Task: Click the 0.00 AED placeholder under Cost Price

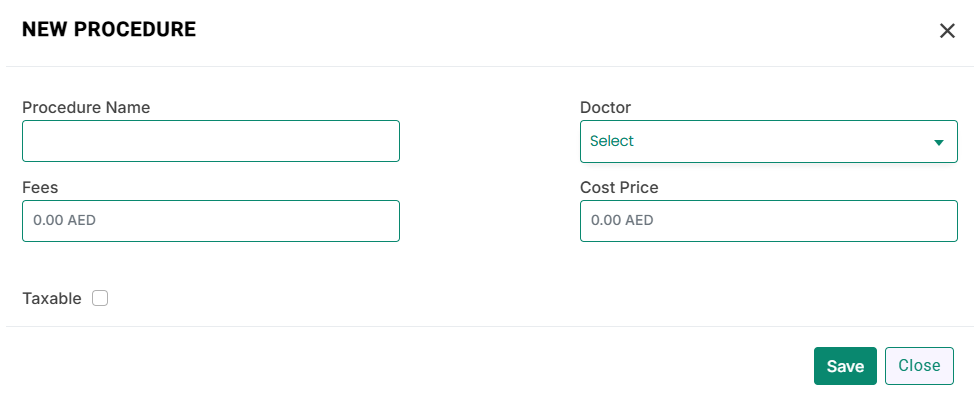Action: 622,220
